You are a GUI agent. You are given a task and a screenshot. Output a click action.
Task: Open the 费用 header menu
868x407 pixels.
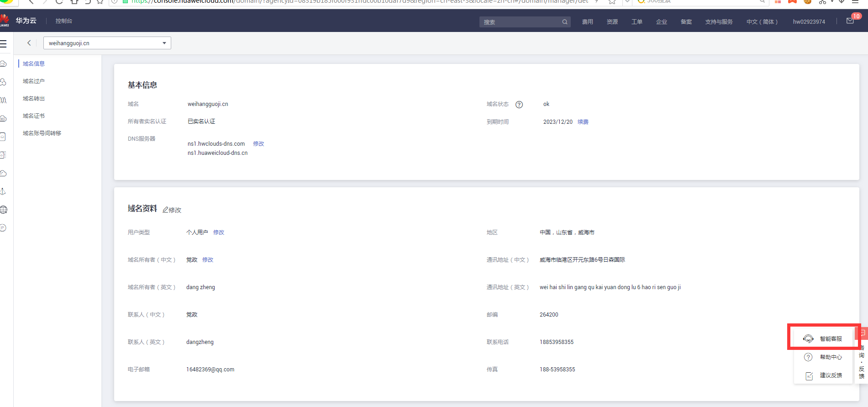click(x=588, y=22)
